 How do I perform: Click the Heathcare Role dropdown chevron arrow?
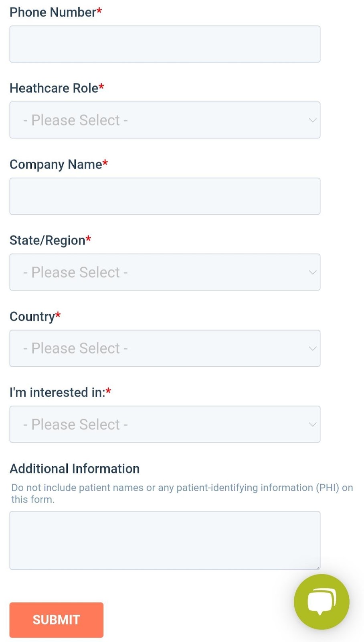click(x=312, y=120)
